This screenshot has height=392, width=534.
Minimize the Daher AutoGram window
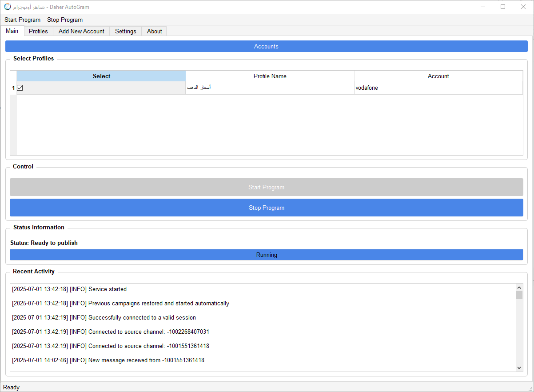482,7
